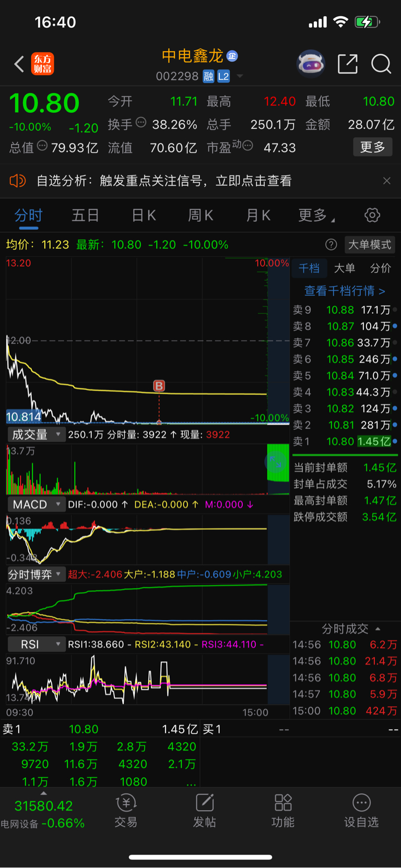Screen dimensions: 401x868
Task: Switch to the 分时 tab
Action: tap(28, 215)
